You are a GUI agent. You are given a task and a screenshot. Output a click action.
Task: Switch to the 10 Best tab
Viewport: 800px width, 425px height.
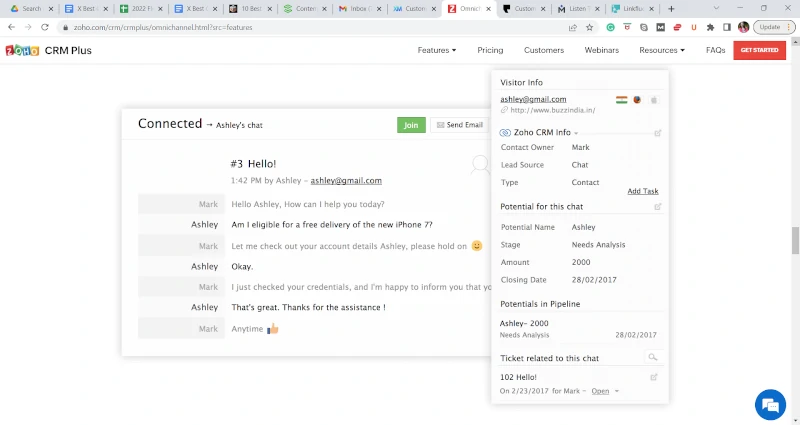pos(250,9)
